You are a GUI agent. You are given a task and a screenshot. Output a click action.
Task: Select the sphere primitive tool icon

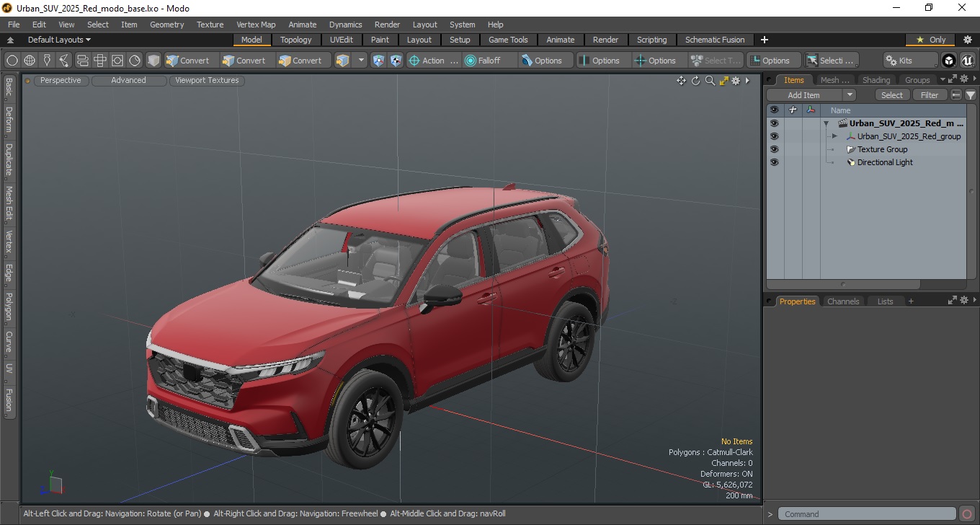tap(12, 61)
